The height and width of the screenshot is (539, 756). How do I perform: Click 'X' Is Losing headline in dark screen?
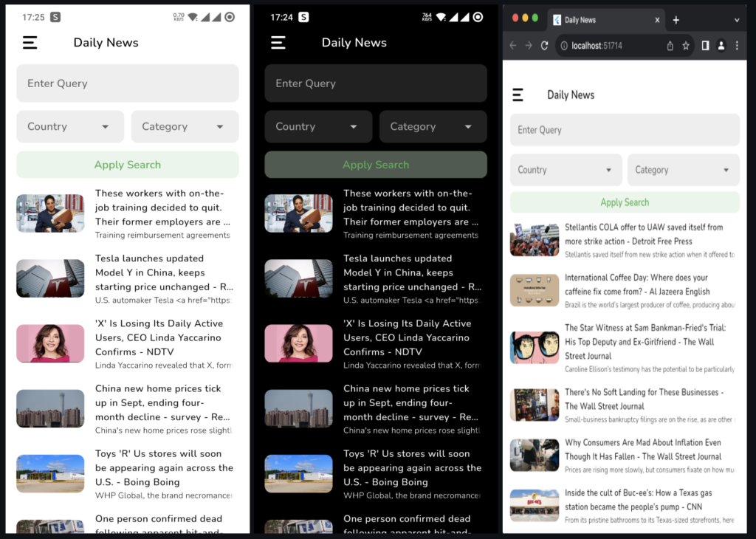coord(407,337)
